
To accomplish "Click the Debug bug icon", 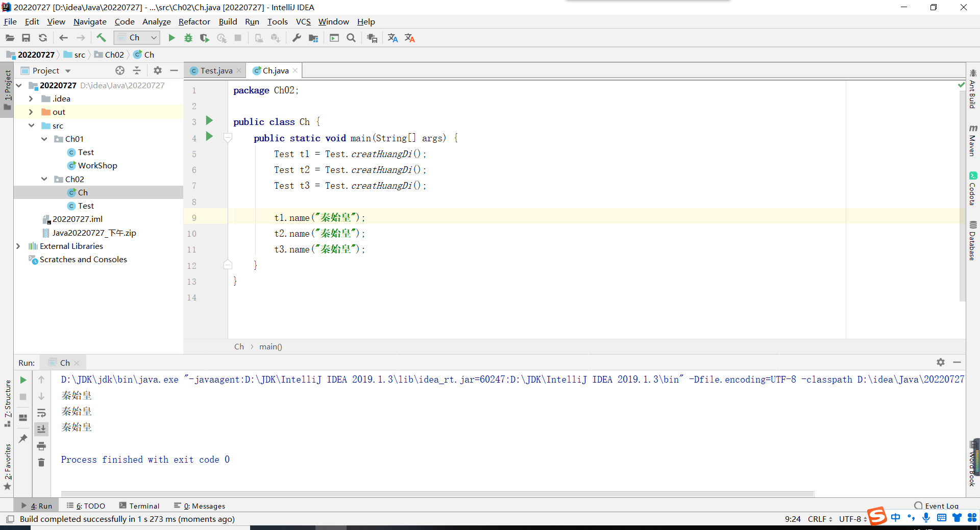I will 188,38.
